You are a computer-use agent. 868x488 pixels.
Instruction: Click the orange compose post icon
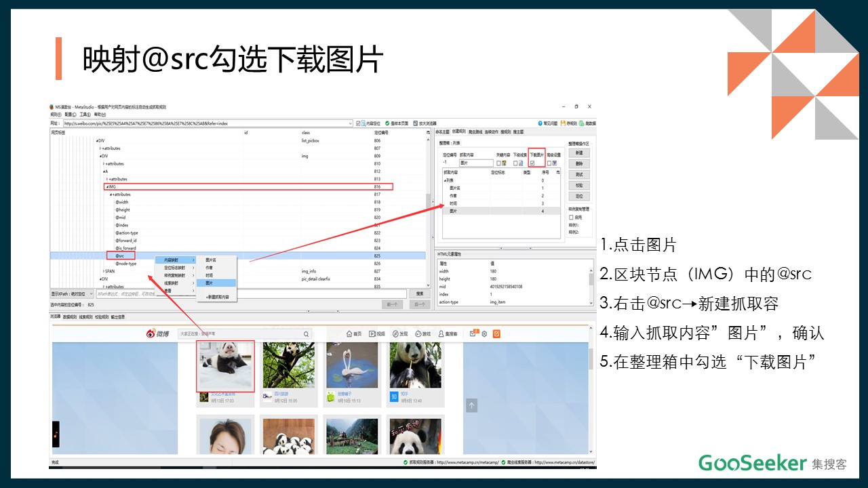point(496,333)
